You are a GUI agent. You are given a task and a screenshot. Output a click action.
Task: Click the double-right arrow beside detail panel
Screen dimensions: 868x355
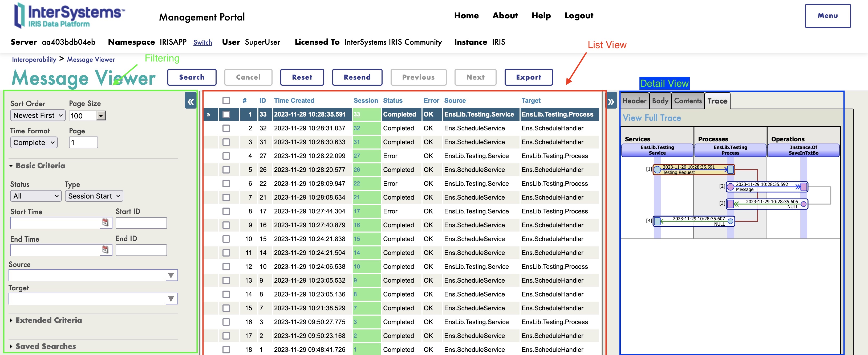(x=611, y=102)
